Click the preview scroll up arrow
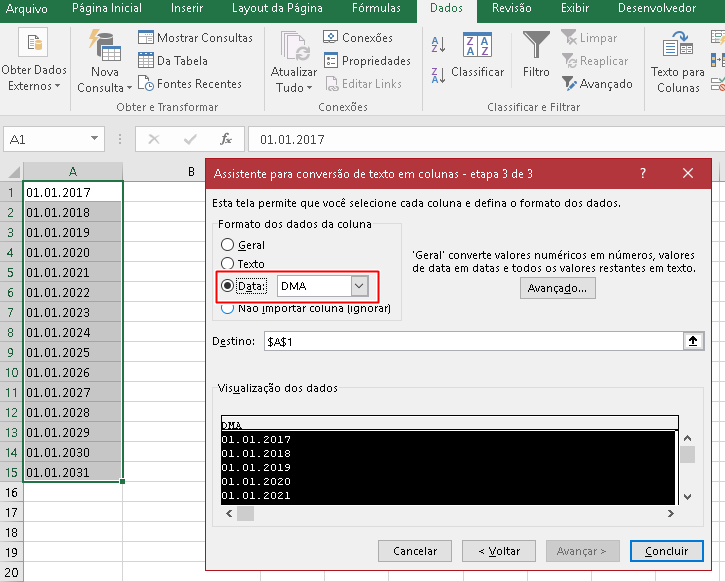Screen dimensions: 725x582 pos(688,438)
